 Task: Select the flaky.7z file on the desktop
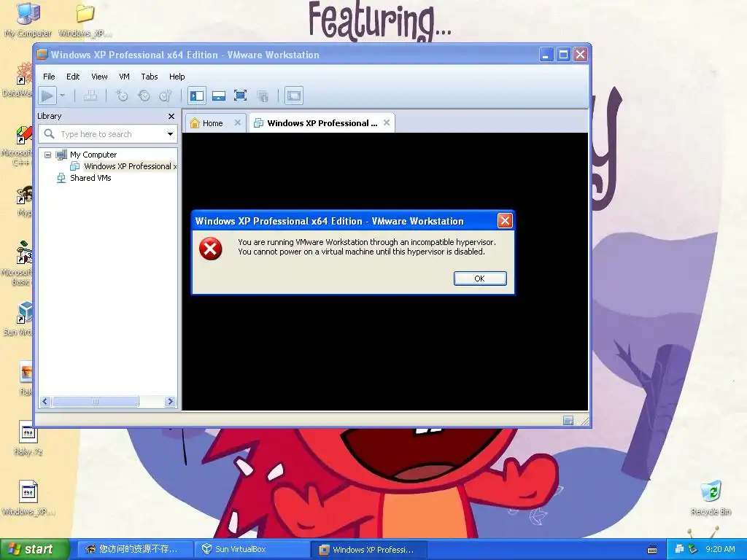point(28,438)
